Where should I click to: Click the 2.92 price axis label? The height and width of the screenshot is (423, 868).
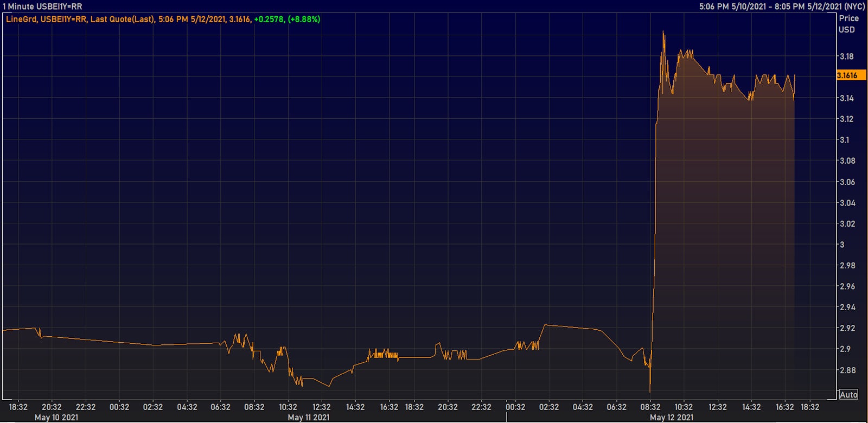point(847,328)
